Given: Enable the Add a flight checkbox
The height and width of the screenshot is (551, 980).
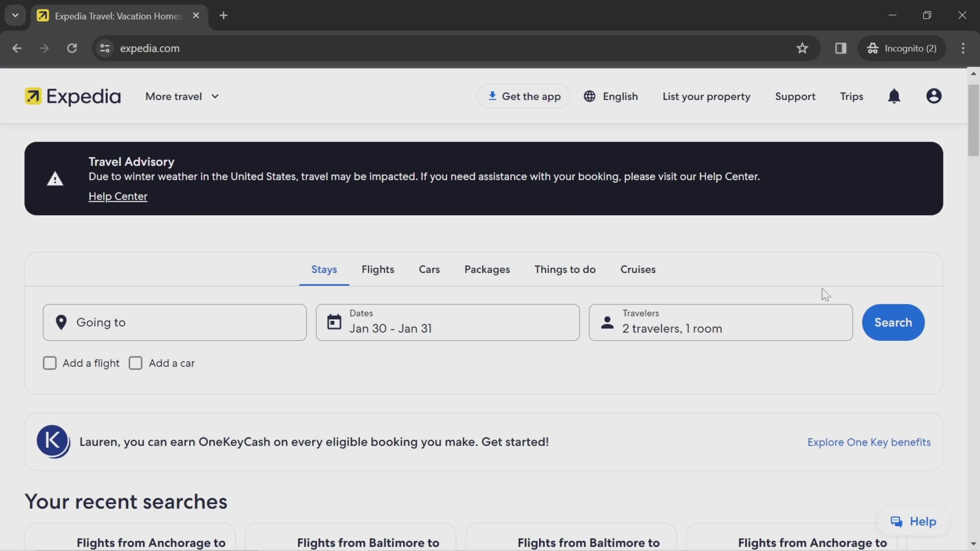Looking at the screenshot, I should [49, 363].
